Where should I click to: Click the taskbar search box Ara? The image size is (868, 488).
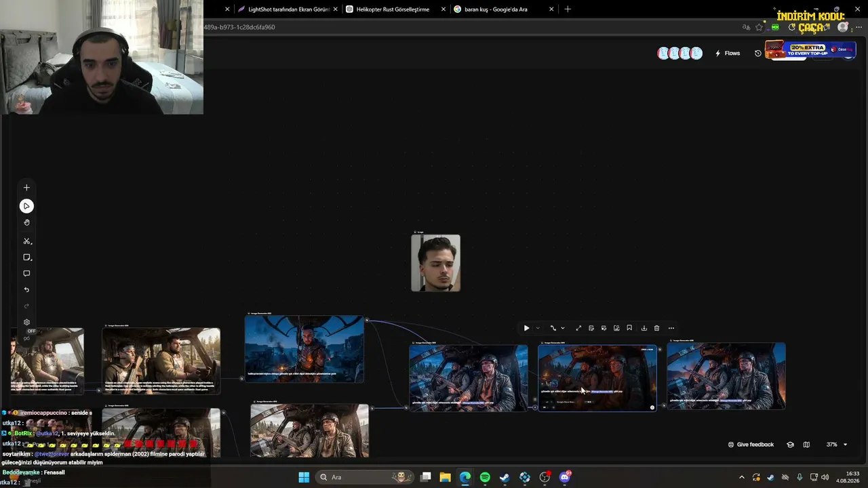tap(365, 477)
